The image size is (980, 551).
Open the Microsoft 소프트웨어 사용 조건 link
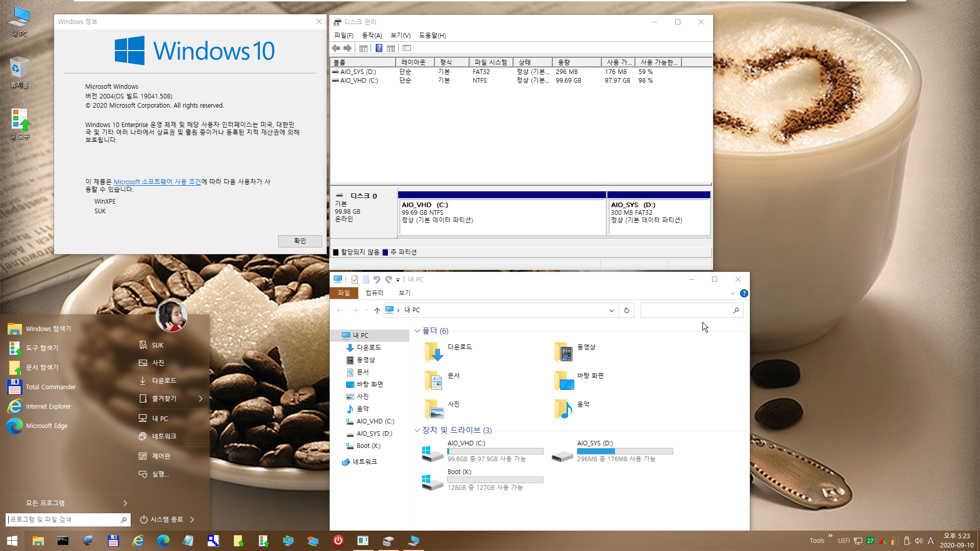157,182
